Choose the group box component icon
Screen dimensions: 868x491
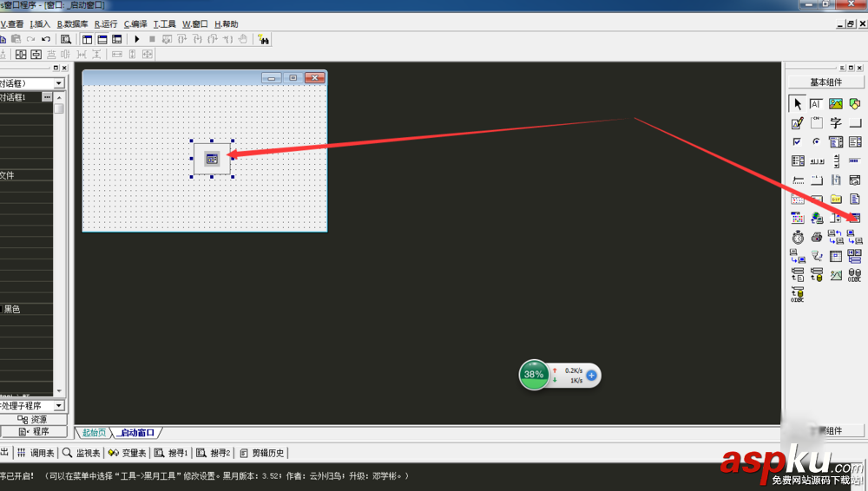(816, 123)
